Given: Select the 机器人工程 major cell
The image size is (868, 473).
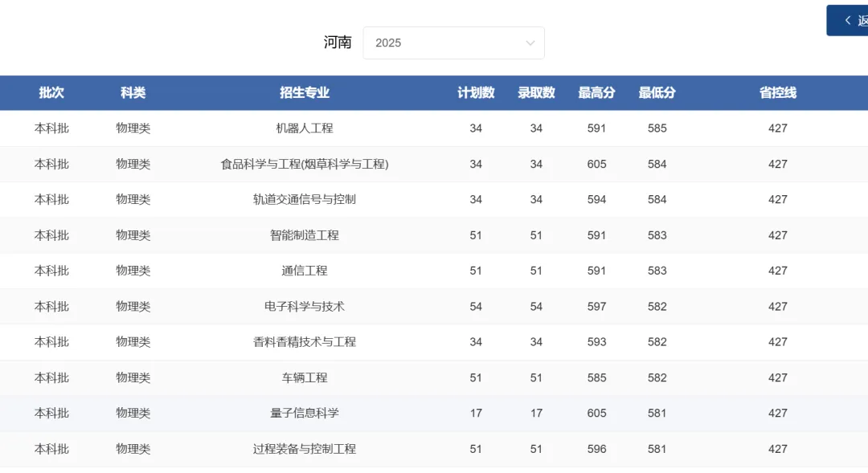Looking at the screenshot, I should [x=305, y=128].
